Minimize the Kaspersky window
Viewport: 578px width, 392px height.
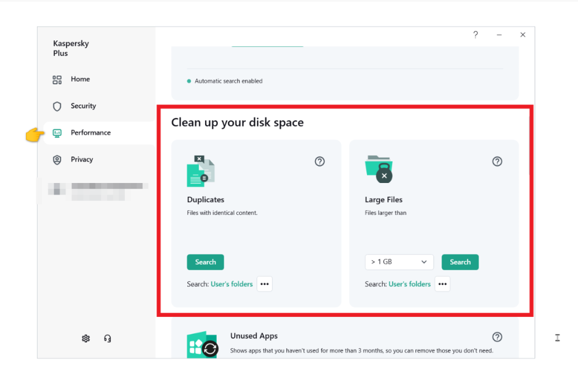499,35
